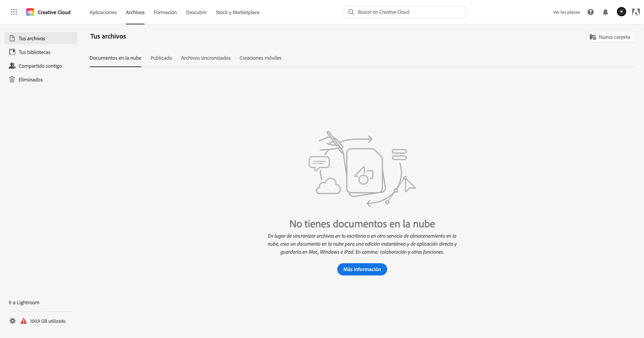The height and width of the screenshot is (338, 644).
Task: Open the Stock y Marketplace menu
Action: 238,12
